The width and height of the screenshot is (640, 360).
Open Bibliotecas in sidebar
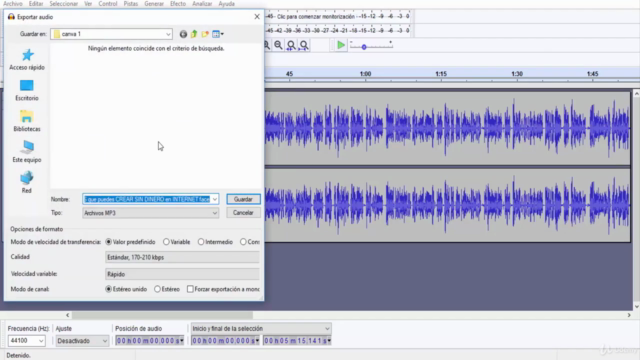[x=27, y=121]
